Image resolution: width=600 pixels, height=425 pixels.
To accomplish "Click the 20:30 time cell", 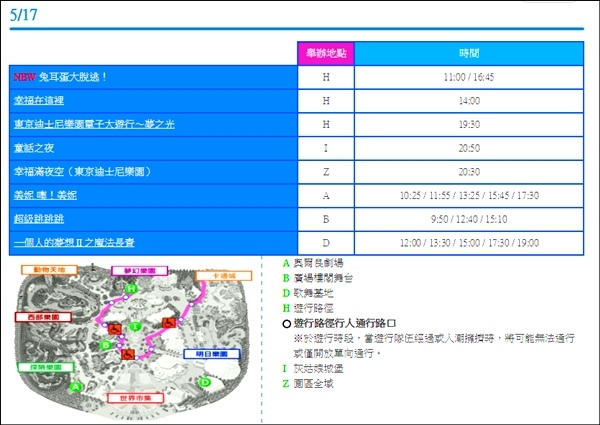I will click(469, 172).
